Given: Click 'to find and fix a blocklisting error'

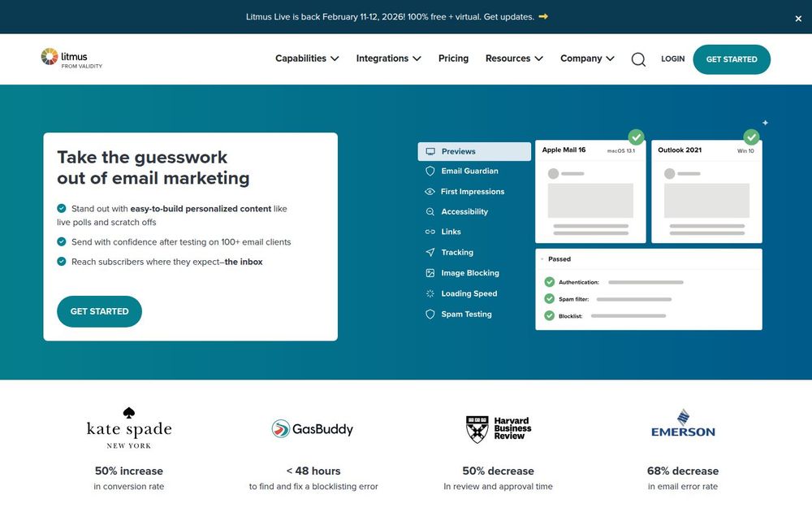Looking at the screenshot, I should pyautogui.click(x=313, y=486).
